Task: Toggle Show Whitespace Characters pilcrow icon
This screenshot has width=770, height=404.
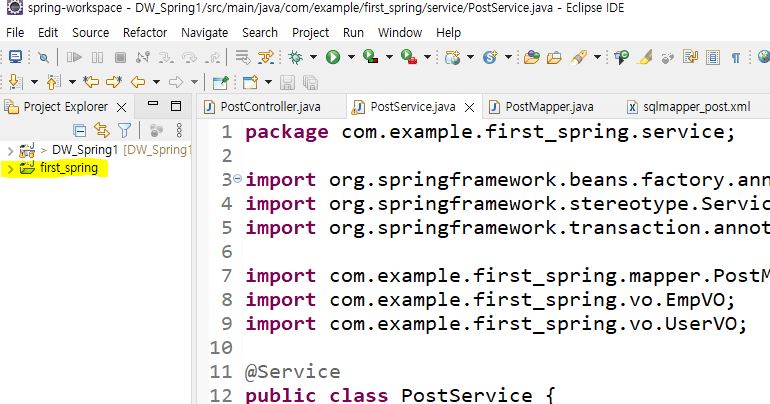Action: 736,58
